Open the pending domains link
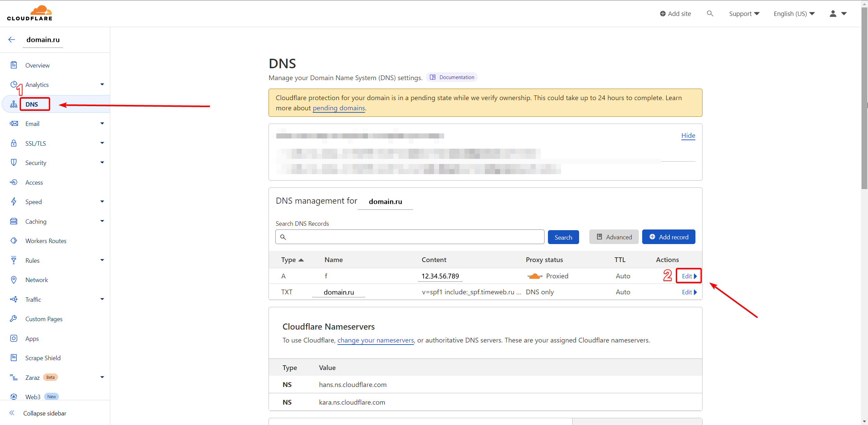Image resolution: width=868 pixels, height=425 pixels. coord(338,108)
